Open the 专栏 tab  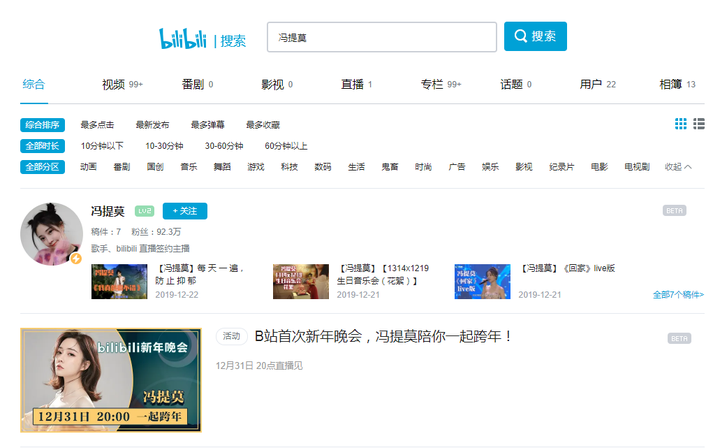pos(441,84)
